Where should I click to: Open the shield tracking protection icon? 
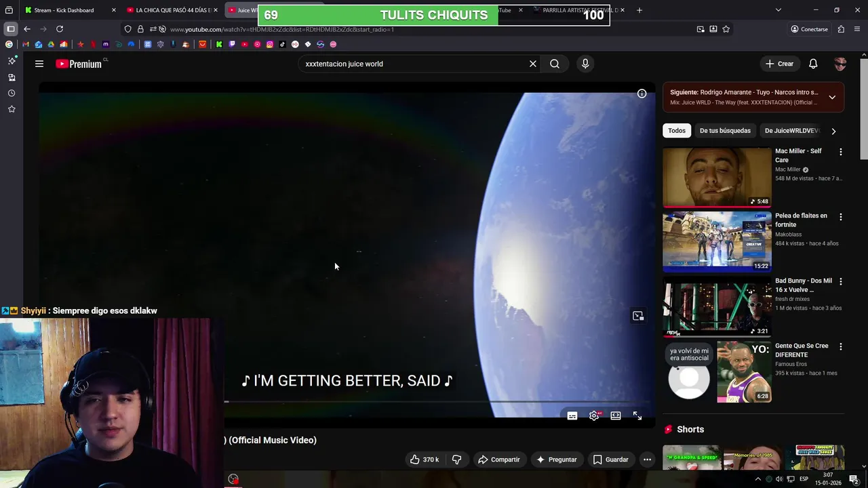[127, 29]
